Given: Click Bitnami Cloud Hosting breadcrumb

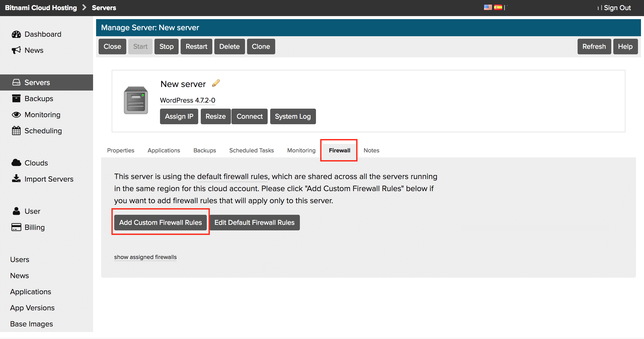Looking at the screenshot, I should point(41,8).
